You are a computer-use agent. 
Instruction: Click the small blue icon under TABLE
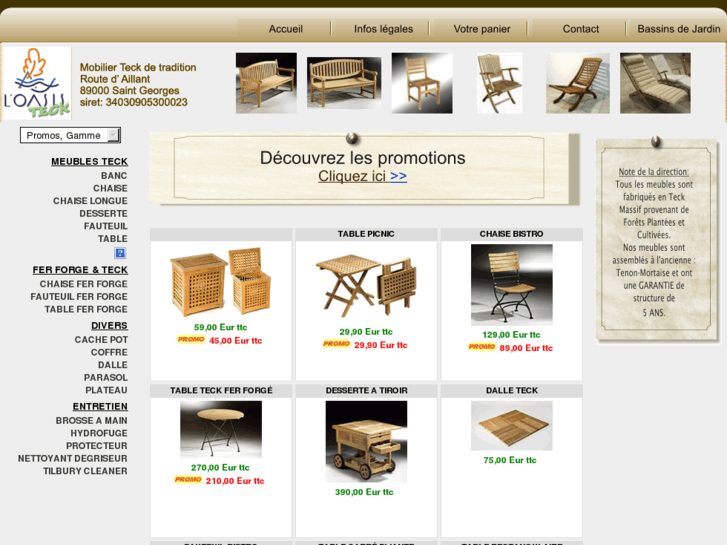(120, 253)
